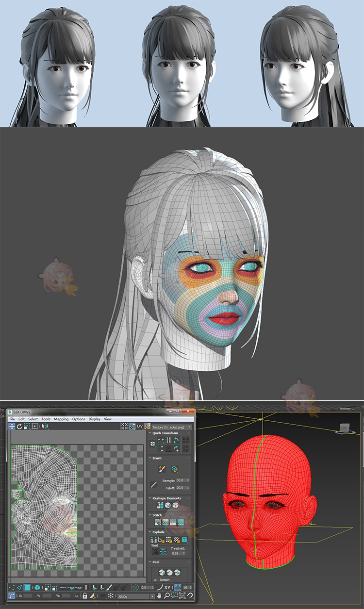
Task: Open the Tools menu
Action: coord(46,419)
